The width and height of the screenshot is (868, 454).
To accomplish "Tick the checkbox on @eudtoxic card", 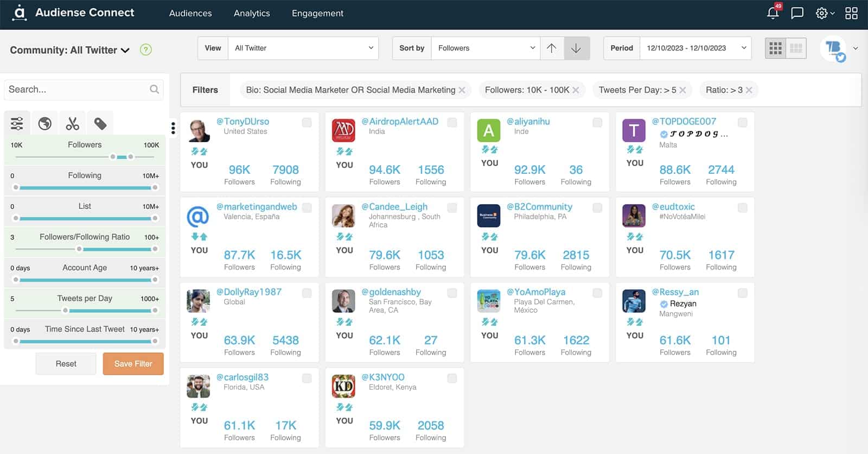I will click(x=743, y=208).
